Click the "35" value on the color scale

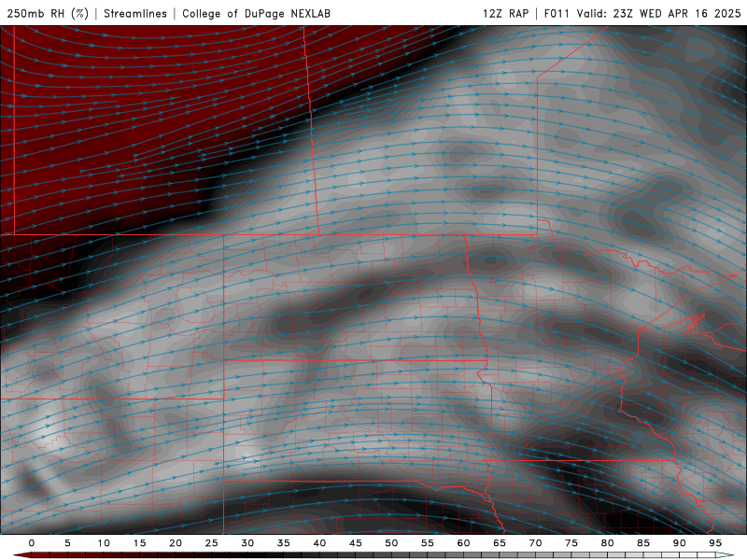tap(284, 543)
